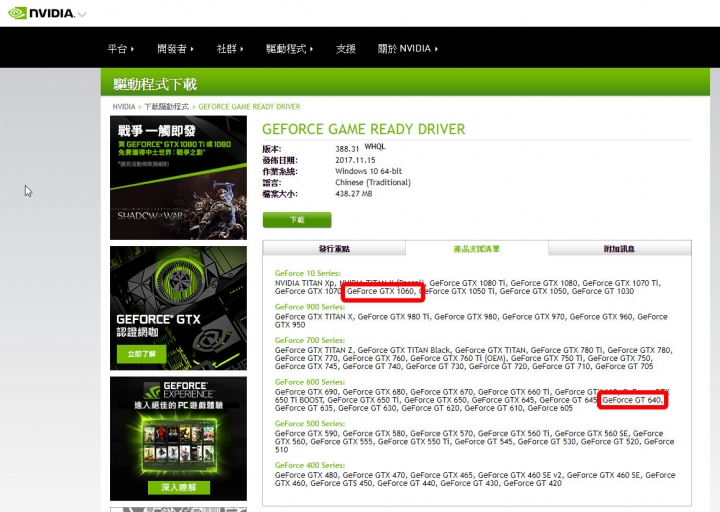
Task: Click the GeForce GTX 1060 entry
Action: [381, 291]
